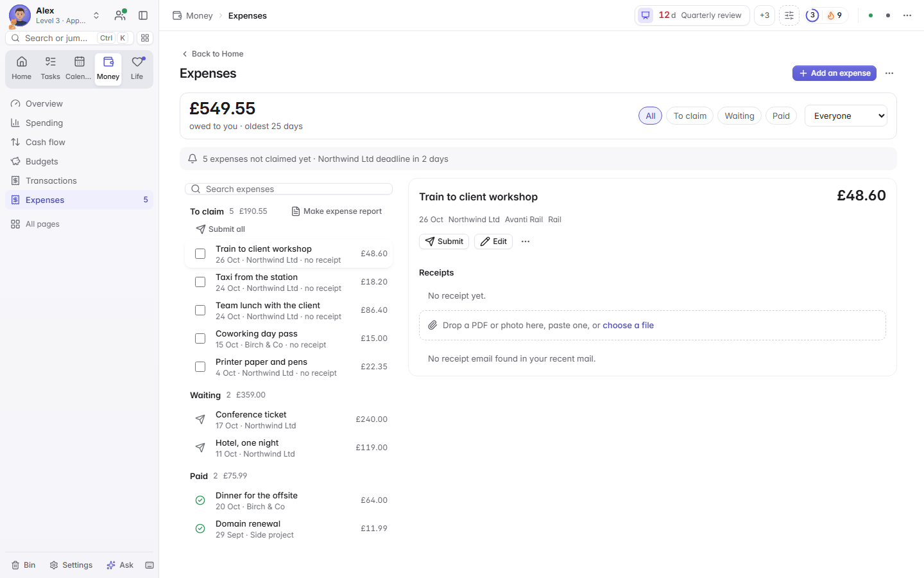Expand the Alex workspace switcher chevron

pos(96,15)
